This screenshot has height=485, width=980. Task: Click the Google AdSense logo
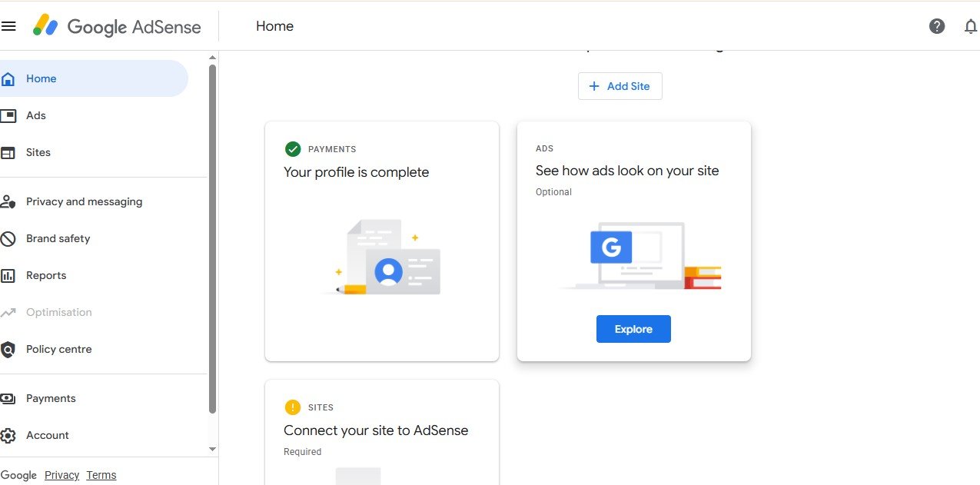click(117, 27)
